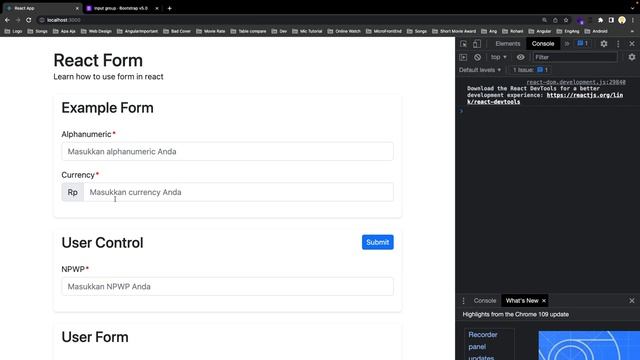Close the Input group Bootstrap tab
Screen dimensions: 640x360
coord(157,8)
